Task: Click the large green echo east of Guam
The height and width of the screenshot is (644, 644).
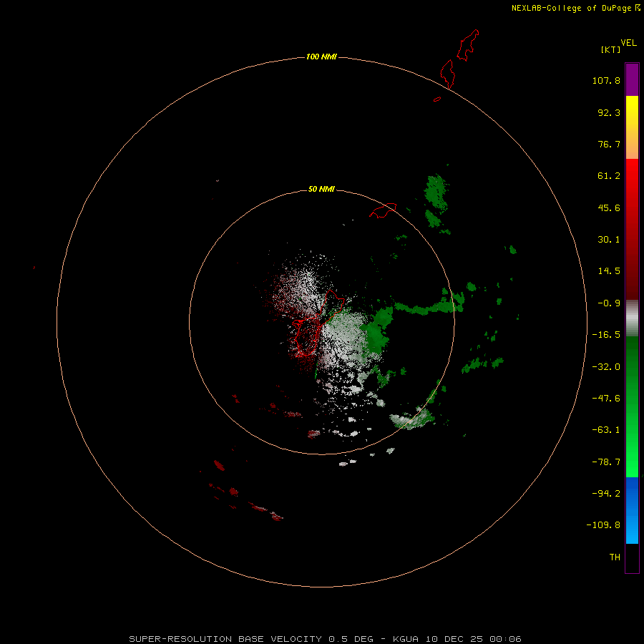Action: (376, 331)
